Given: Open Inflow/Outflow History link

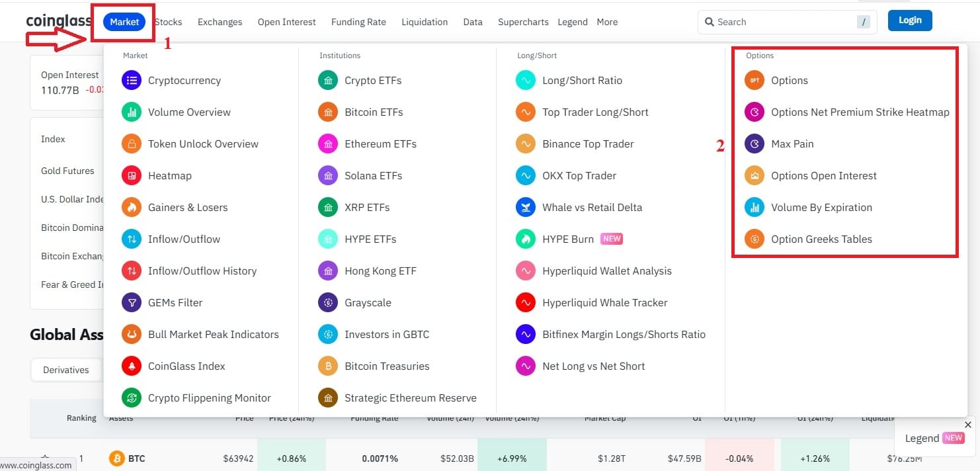Looking at the screenshot, I should click(202, 271).
